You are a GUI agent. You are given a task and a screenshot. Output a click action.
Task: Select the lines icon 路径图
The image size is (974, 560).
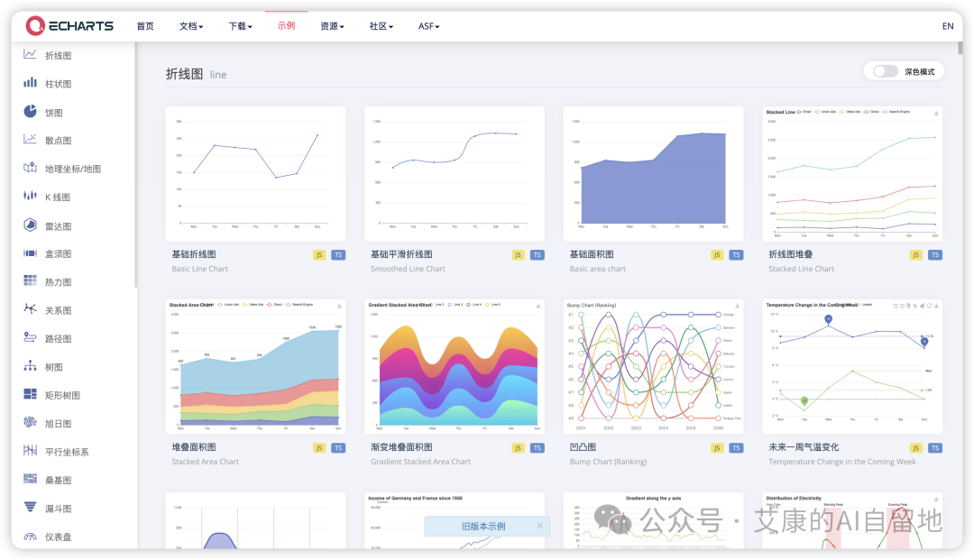coord(30,338)
